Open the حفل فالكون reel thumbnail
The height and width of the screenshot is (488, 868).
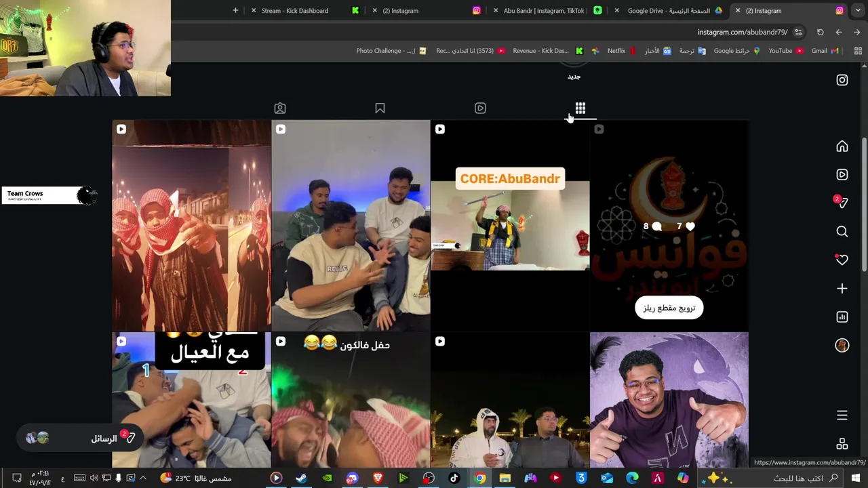point(351,401)
